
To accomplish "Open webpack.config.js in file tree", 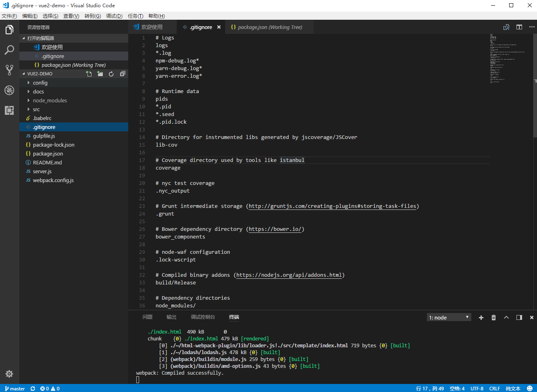I will click(x=74, y=180).
